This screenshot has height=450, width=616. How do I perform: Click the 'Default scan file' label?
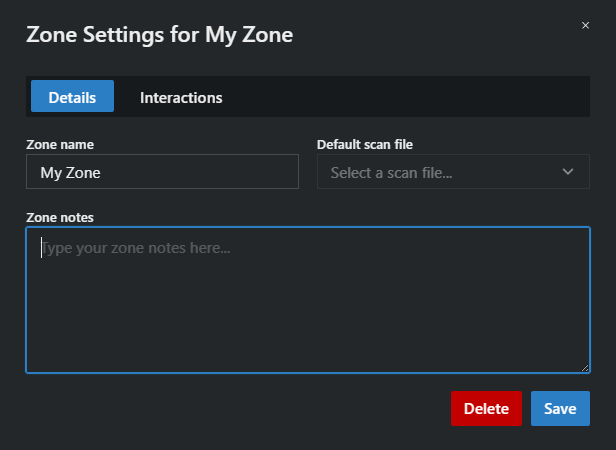(x=365, y=144)
